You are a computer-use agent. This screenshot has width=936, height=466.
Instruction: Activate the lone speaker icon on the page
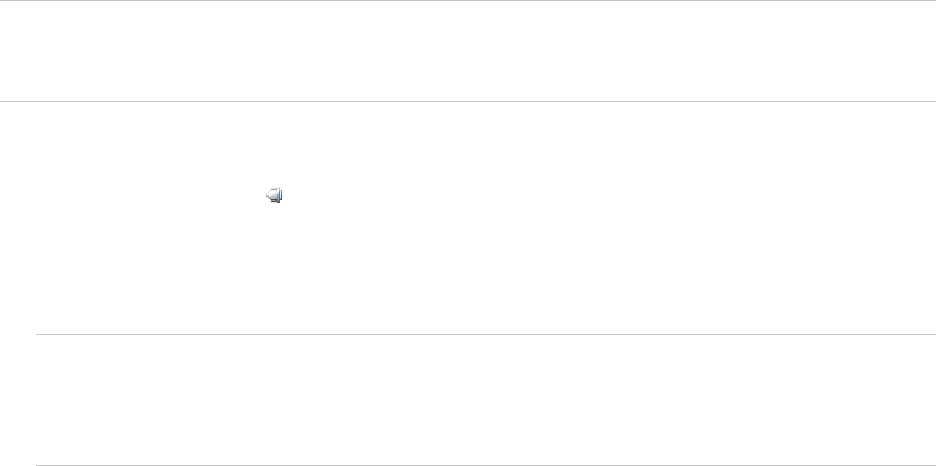point(275,197)
